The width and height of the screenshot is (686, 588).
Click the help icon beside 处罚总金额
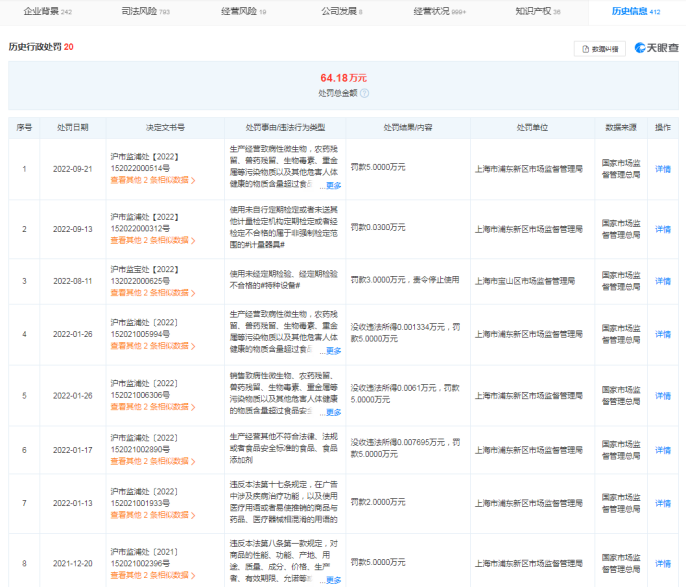(x=365, y=93)
